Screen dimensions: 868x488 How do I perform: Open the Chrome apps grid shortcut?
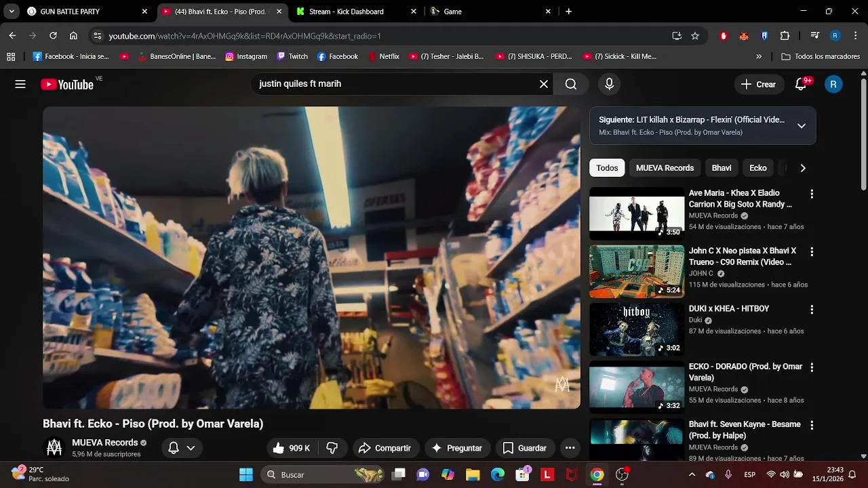[11, 56]
